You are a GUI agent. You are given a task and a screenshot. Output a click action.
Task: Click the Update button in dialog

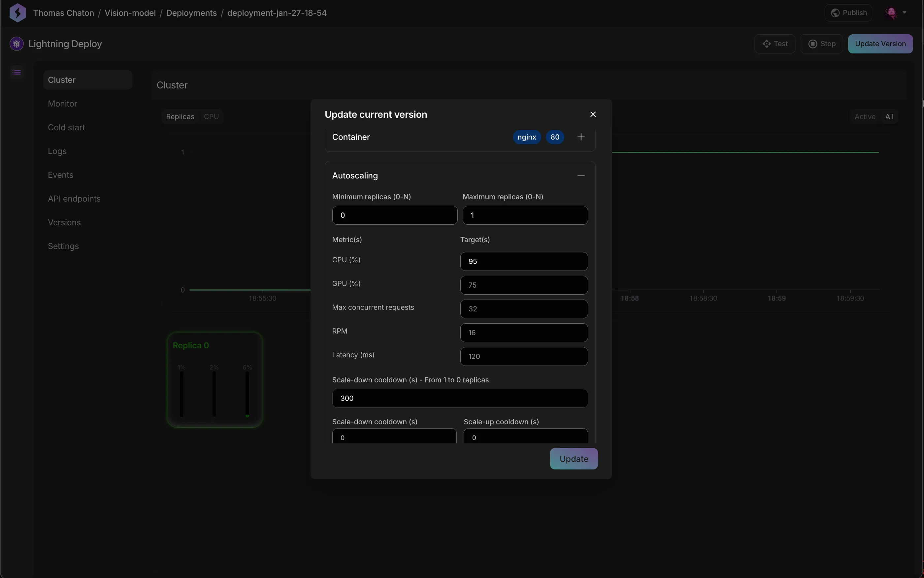tap(574, 459)
